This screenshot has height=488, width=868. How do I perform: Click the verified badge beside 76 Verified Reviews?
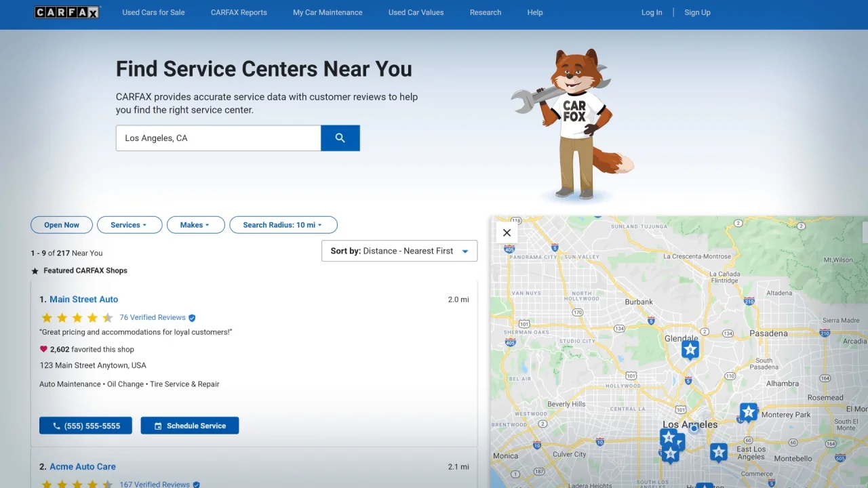[192, 318]
